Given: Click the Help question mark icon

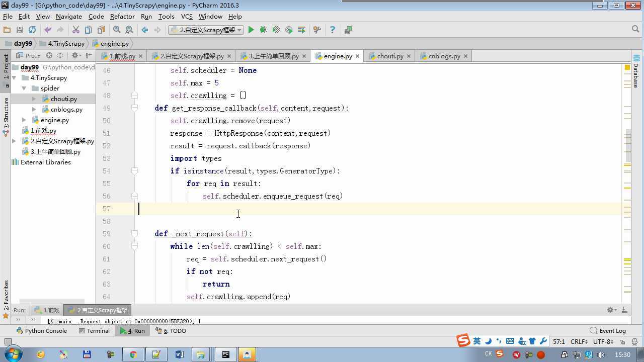Looking at the screenshot, I should click(332, 30).
